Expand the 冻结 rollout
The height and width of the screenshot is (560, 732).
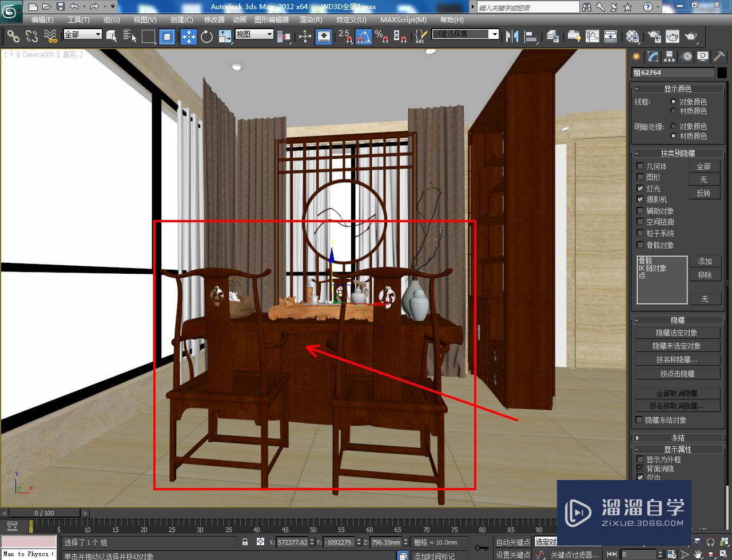678,438
